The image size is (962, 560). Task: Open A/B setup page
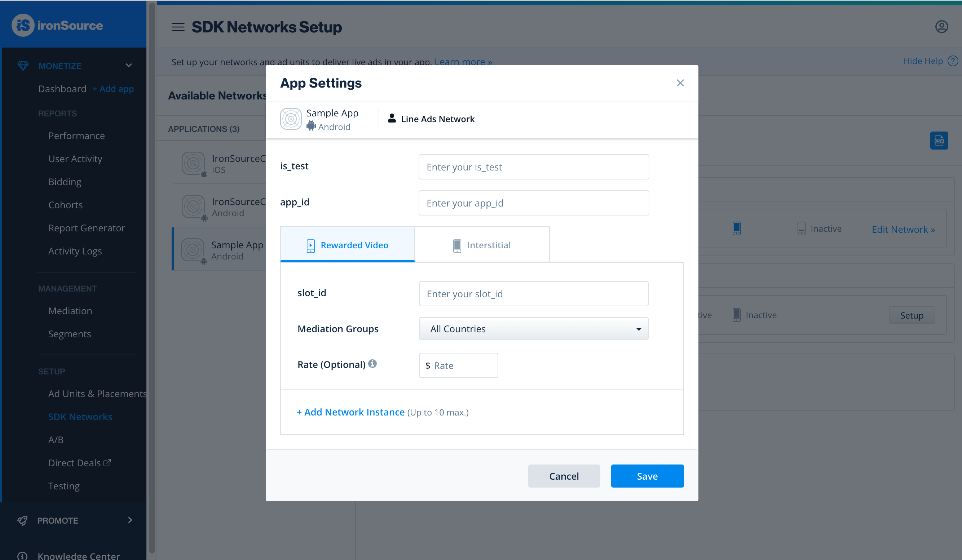click(56, 440)
